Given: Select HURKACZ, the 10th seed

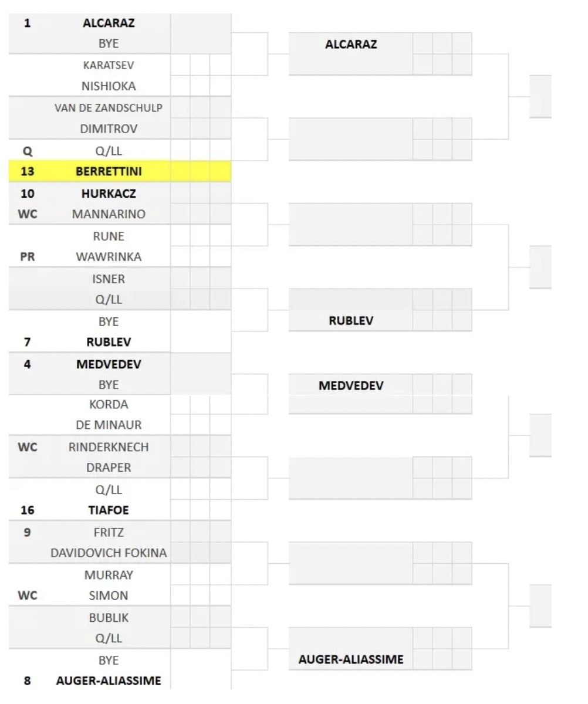Looking at the screenshot, I should pos(109,194).
